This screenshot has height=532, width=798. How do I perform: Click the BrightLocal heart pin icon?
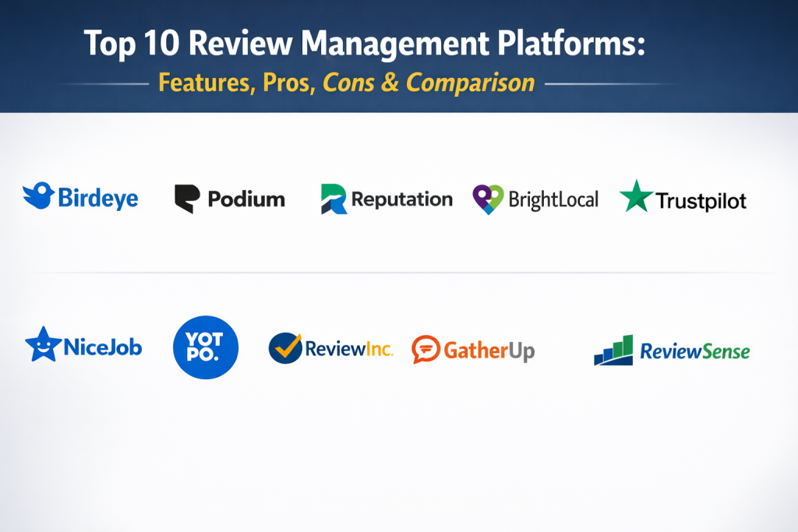pos(488,199)
